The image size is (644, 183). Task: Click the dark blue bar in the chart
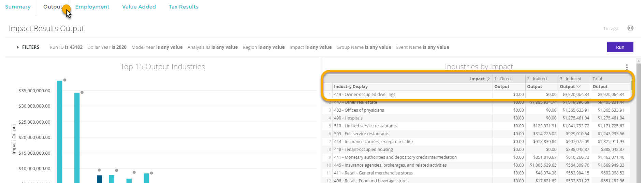[100, 179]
